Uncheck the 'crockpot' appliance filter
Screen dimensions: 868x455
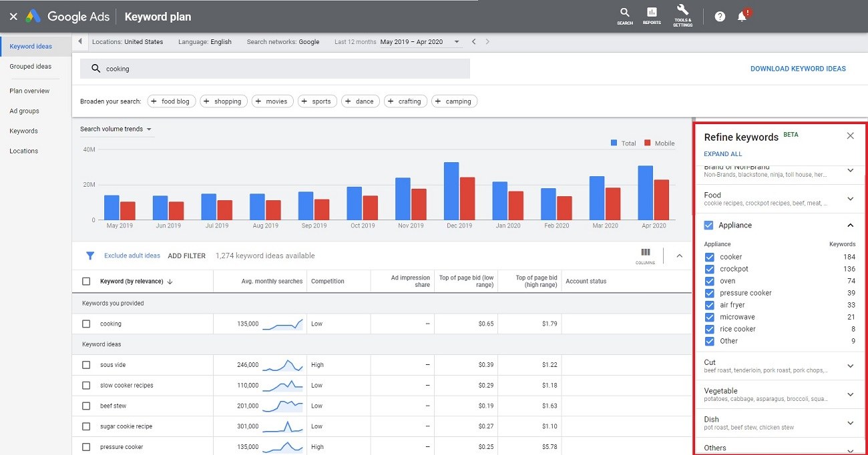click(x=709, y=269)
